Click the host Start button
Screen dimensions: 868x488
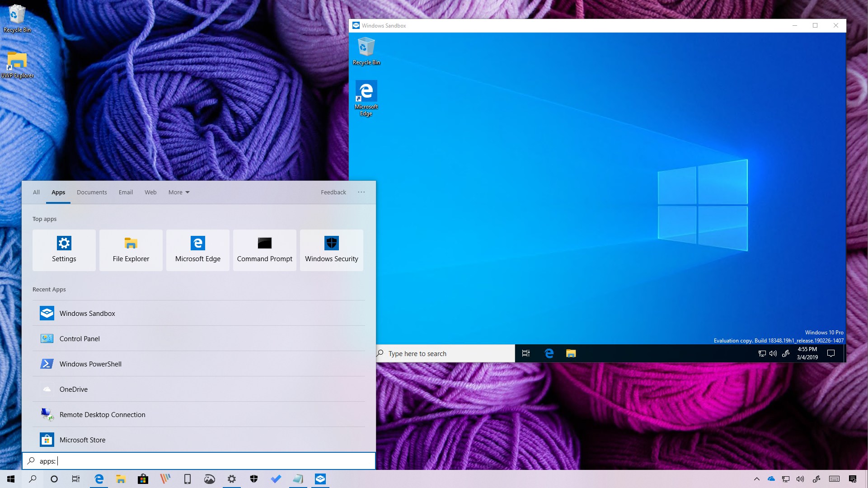click(11, 479)
